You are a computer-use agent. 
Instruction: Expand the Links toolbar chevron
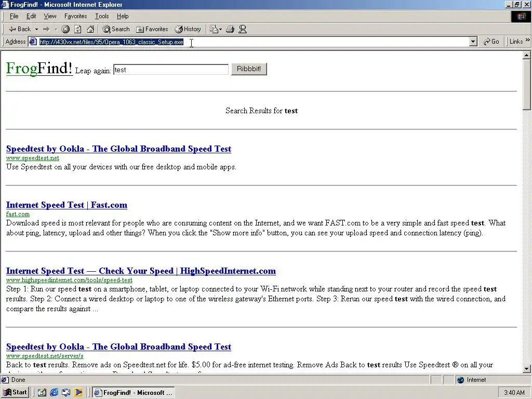(x=528, y=41)
